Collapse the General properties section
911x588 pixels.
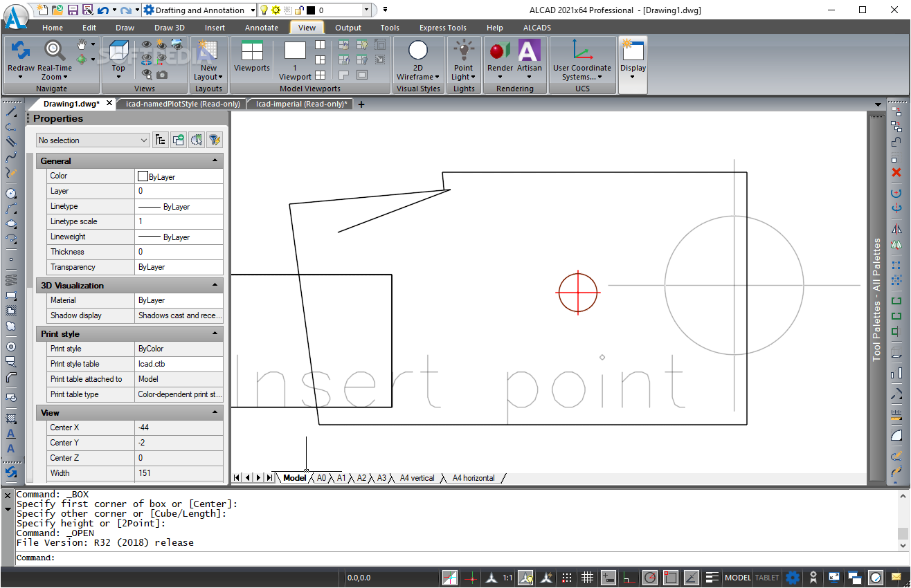tap(215, 160)
